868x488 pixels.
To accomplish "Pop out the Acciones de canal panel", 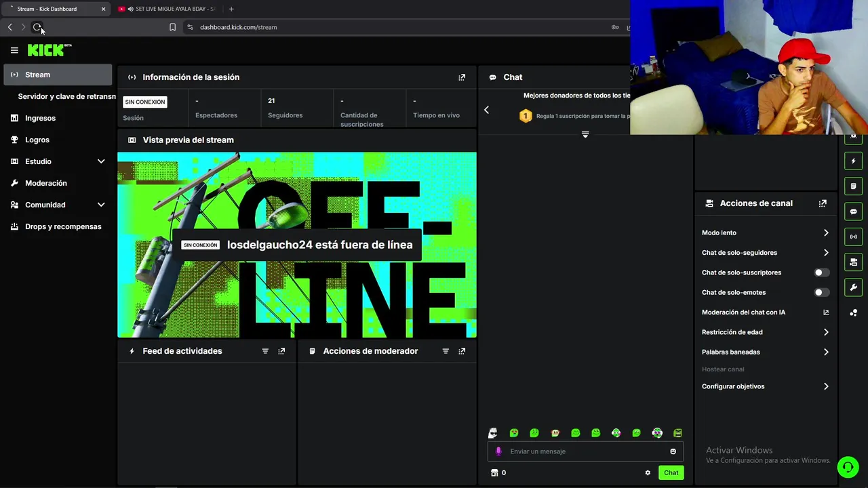I will coord(823,203).
